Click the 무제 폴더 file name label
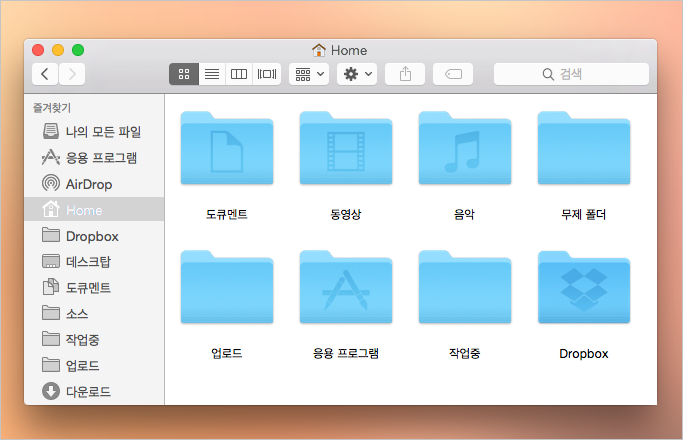Viewport: 683px width, 440px height. (x=584, y=214)
